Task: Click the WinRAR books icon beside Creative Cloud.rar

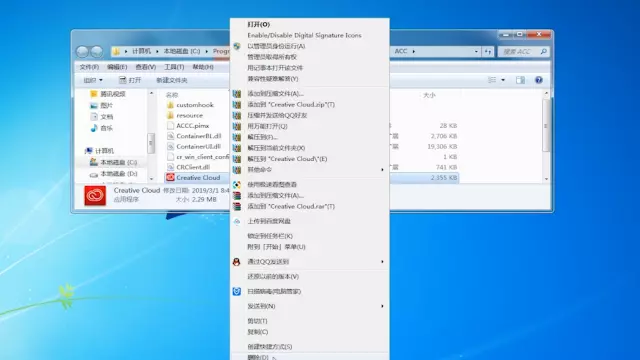Action: [237, 207]
